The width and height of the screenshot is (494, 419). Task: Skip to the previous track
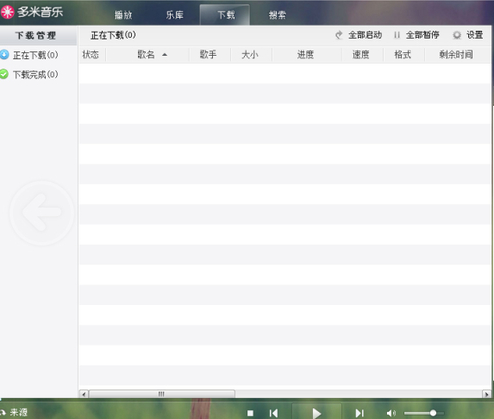(x=274, y=413)
